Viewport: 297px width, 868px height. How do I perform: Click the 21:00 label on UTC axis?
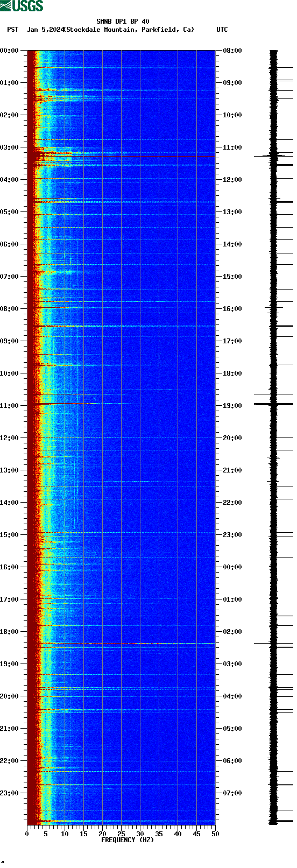(232, 470)
